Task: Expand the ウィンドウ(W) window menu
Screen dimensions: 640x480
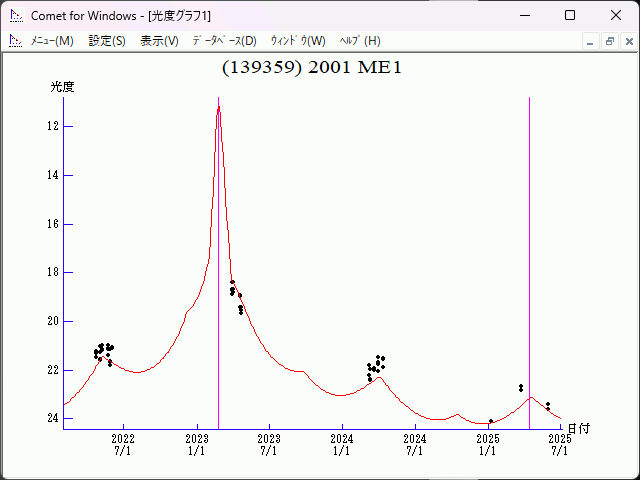Action: [x=298, y=41]
